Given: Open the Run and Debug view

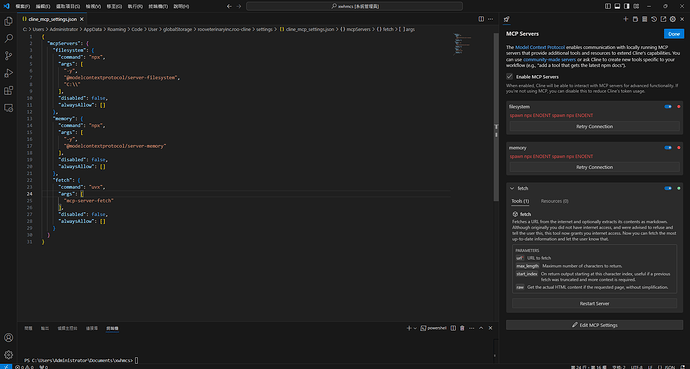Looking at the screenshot, I should (x=8, y=73).
